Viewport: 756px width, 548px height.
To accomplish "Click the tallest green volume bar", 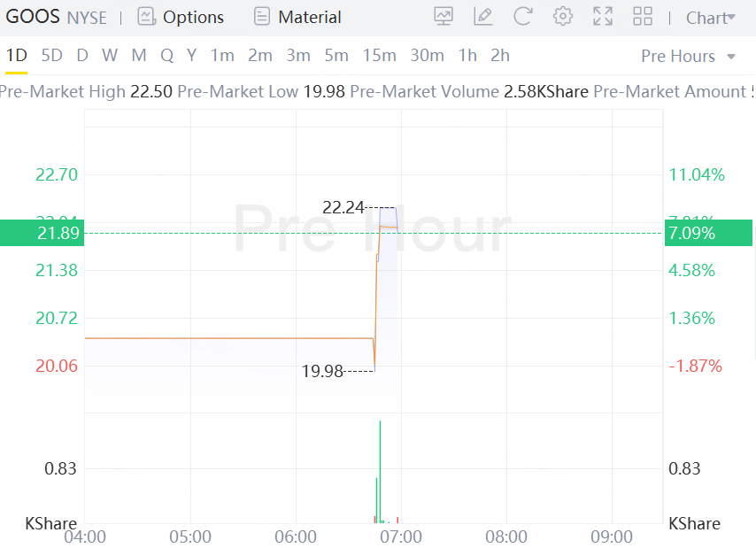I will click(380, 471).
